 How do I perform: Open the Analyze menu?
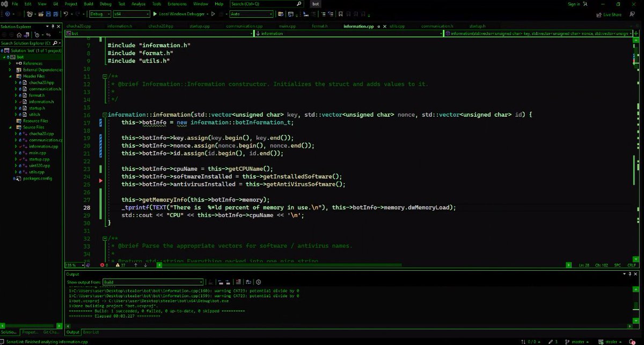138,4
